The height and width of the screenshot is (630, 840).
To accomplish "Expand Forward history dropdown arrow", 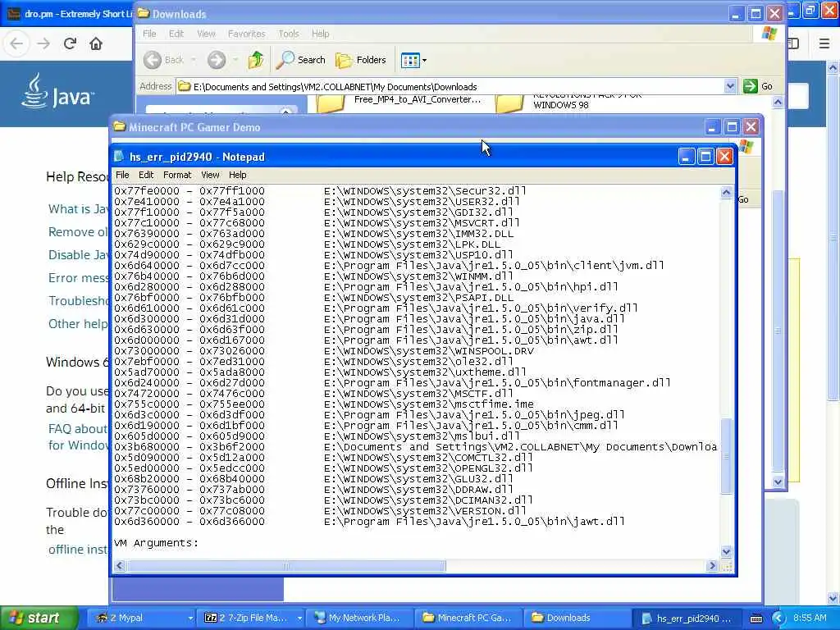I will point(235,60).
